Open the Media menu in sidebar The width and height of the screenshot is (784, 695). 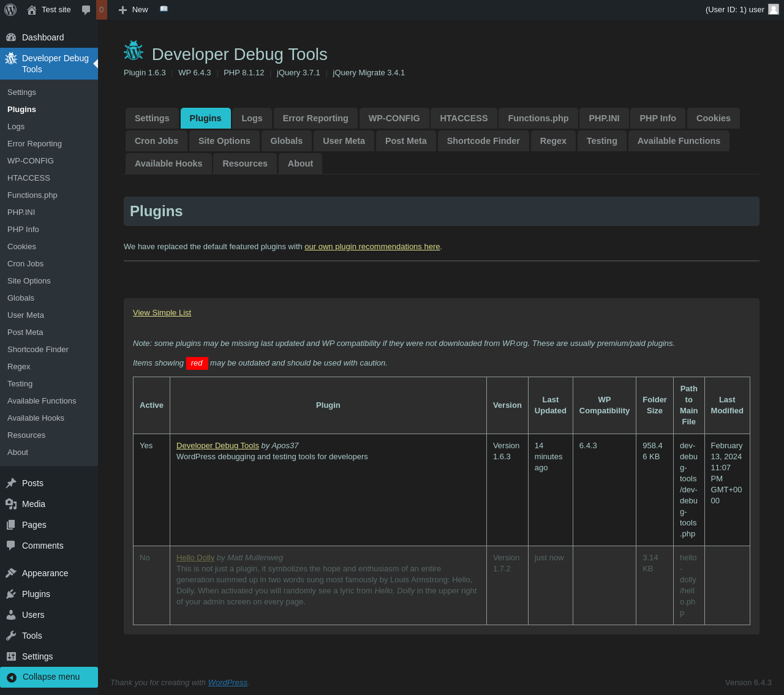click(33, 504)
